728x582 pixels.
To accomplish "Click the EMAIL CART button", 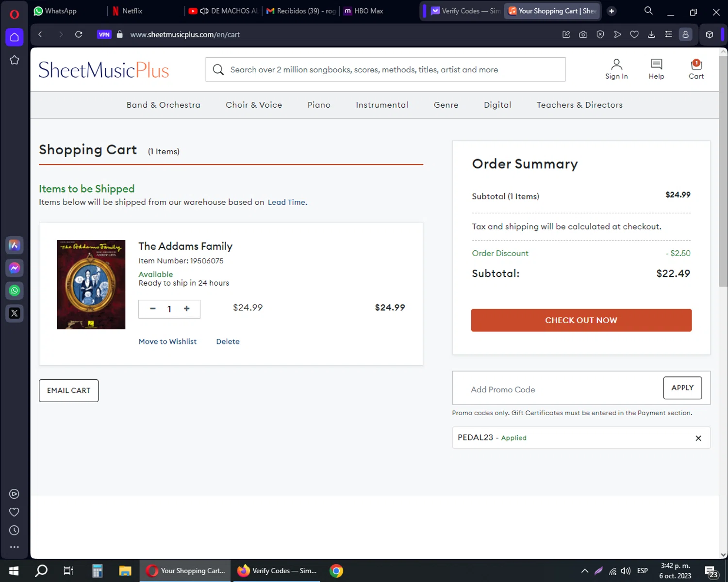I will click(x=68, y=390).
